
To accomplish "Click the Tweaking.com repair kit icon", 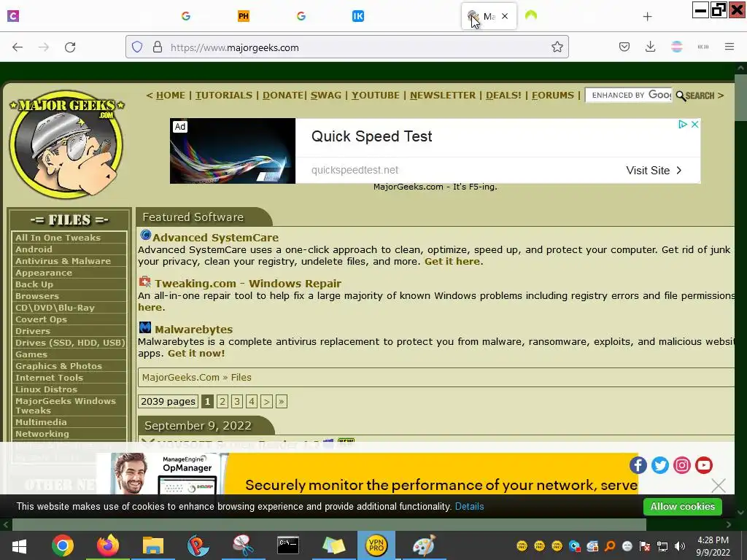I will 145,281.
